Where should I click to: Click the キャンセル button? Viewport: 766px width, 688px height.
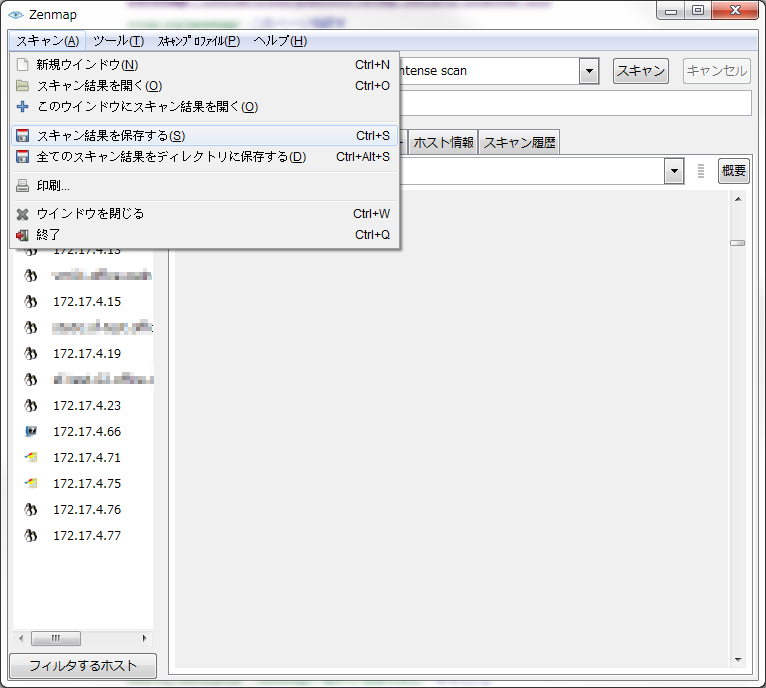pyautogui.click(x=717, y=71)
